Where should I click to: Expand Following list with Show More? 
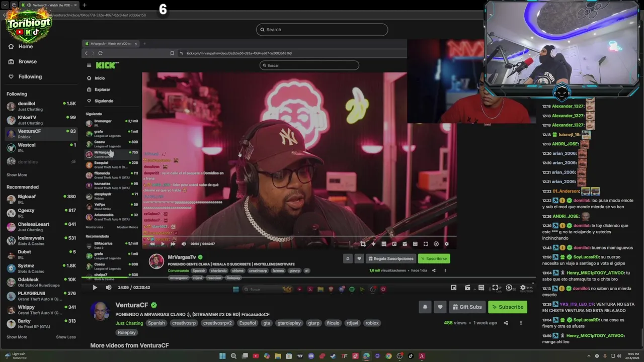17,175
